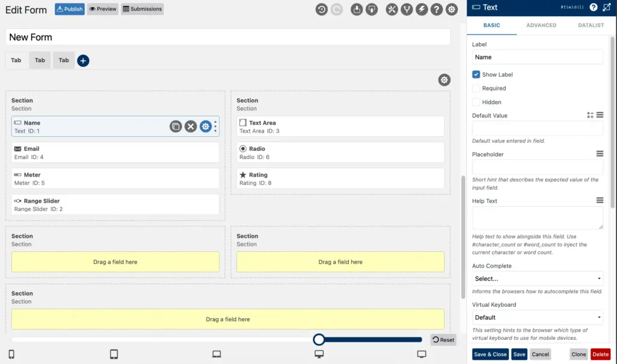Switch to the ADVANCED tab
This screenshot has height=364, width=617.
pos(541,25)
